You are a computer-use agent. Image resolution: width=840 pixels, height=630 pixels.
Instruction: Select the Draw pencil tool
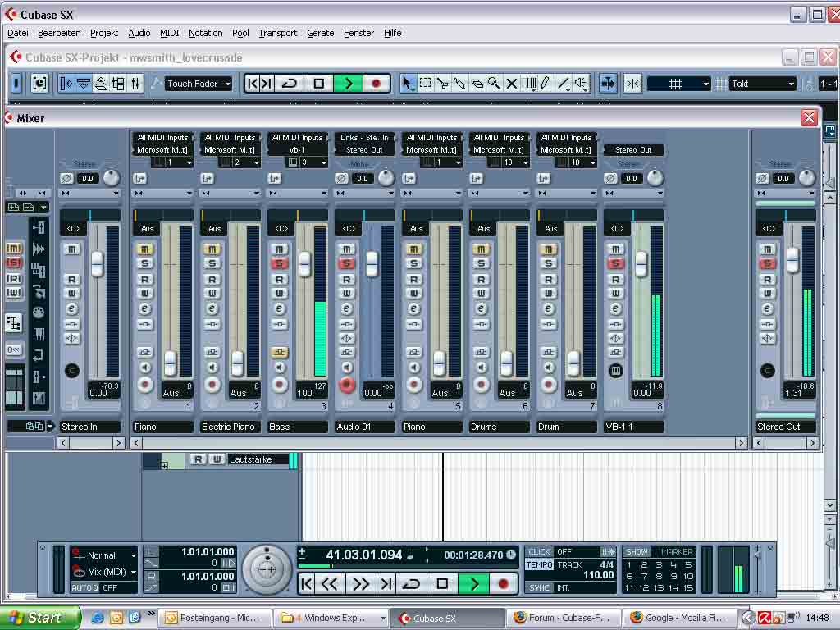[546, 84]
